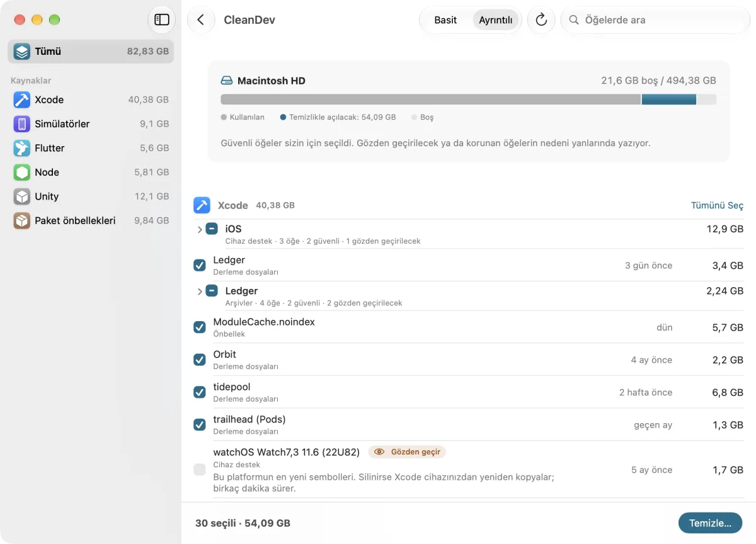
Task: Uncheck the Orbit checkbox
Action: point(200,360)
